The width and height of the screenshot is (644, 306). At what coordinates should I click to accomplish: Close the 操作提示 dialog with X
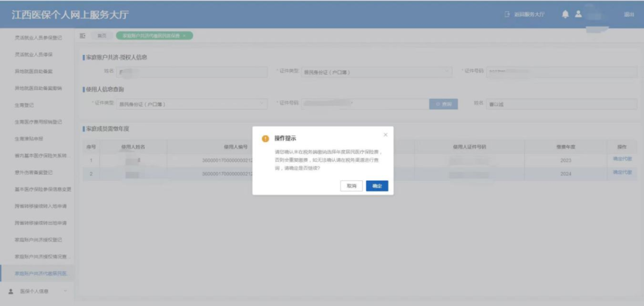point(385,135)
